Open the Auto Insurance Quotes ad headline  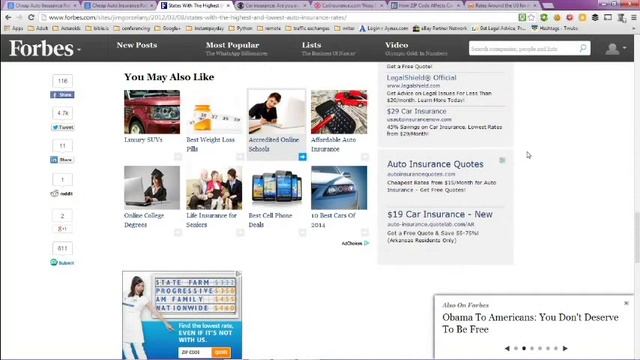[435, 164]
